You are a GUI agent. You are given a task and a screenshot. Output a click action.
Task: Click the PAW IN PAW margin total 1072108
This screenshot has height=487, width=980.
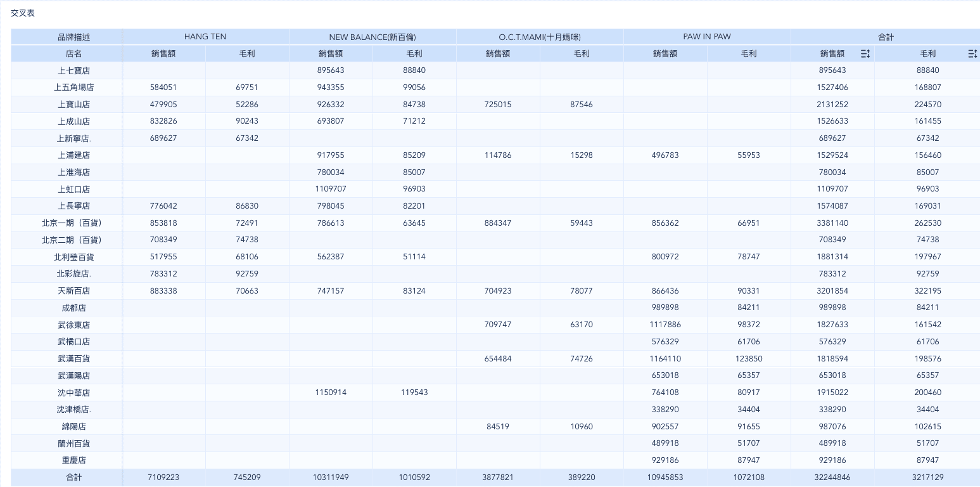click(x=749, y=477)
